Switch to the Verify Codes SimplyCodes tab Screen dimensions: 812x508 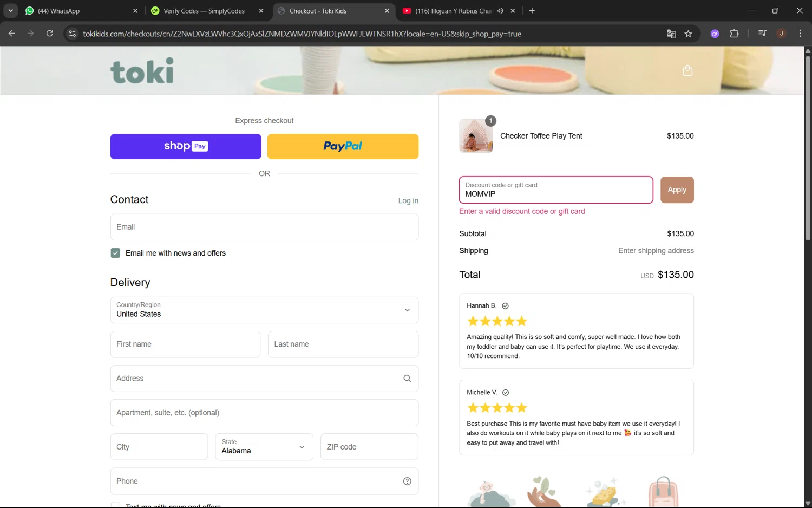pyautogui.click(x=207, y=11)
